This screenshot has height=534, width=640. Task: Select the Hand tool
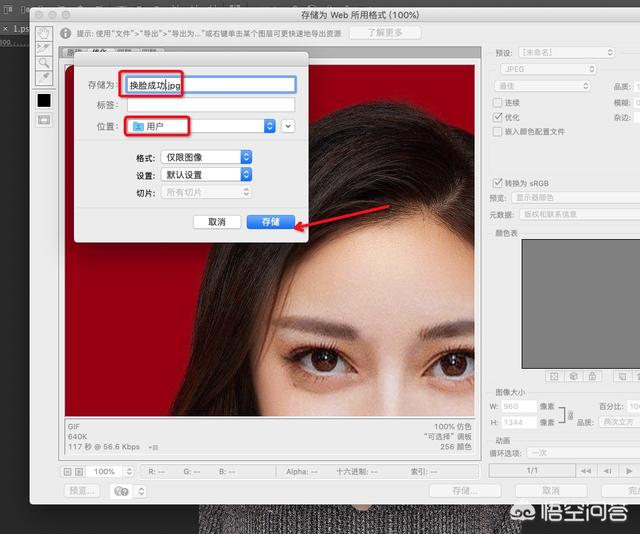(44, 33)
